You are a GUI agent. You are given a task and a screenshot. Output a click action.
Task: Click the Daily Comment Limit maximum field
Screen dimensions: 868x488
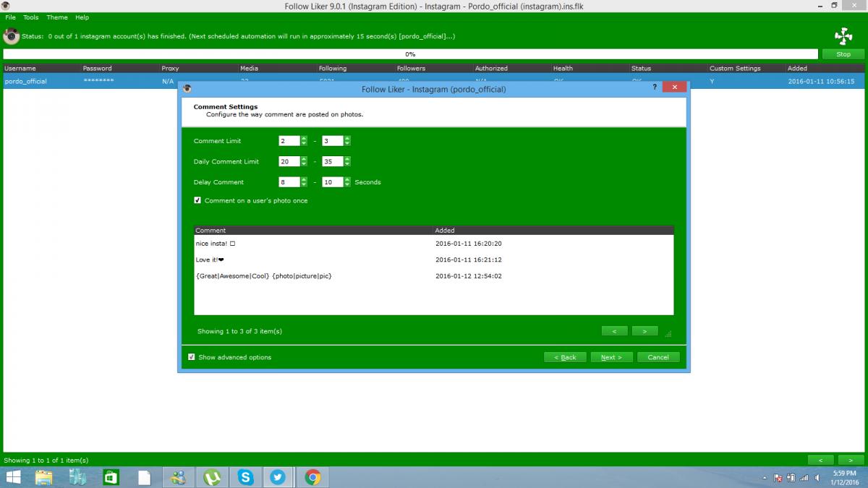point(333,161)
